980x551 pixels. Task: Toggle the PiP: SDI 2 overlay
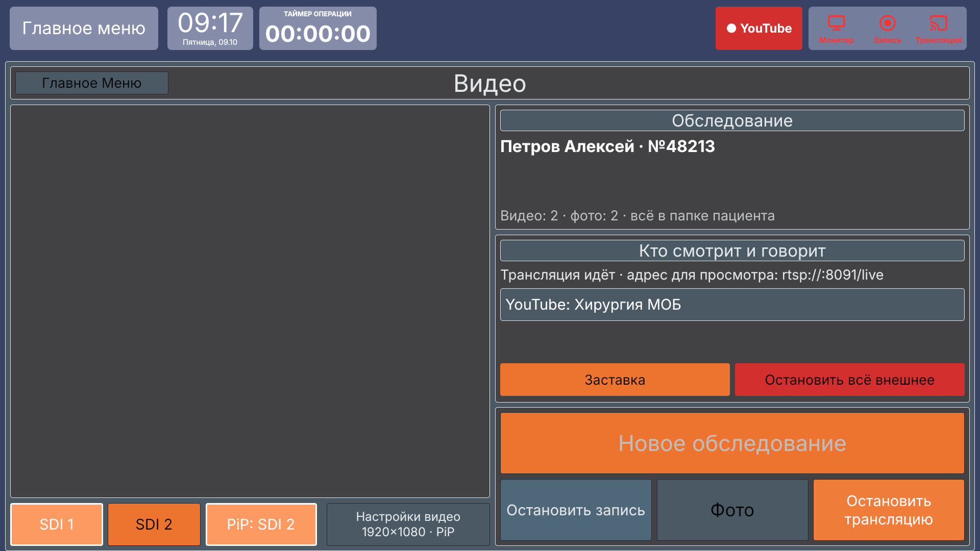coord(261,524)
